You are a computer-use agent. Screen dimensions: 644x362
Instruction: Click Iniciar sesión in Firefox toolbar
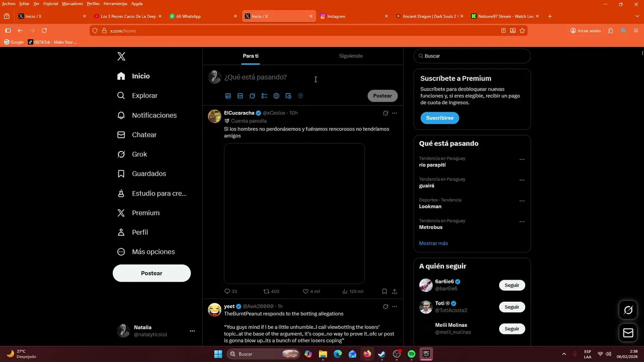586,31
